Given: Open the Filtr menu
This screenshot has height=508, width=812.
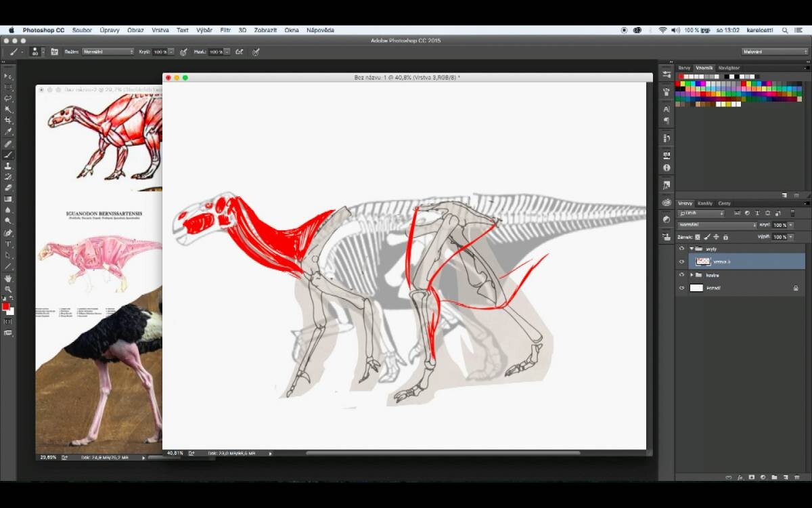Looking at the screenshot, I should [x=225, y=30].
